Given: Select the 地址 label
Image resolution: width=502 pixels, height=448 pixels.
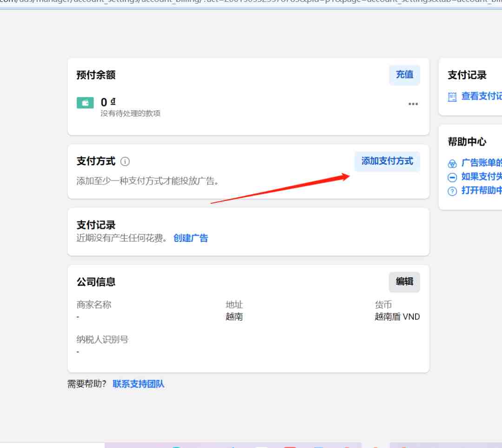Looking at the screenshot, I should pos(234,304).
